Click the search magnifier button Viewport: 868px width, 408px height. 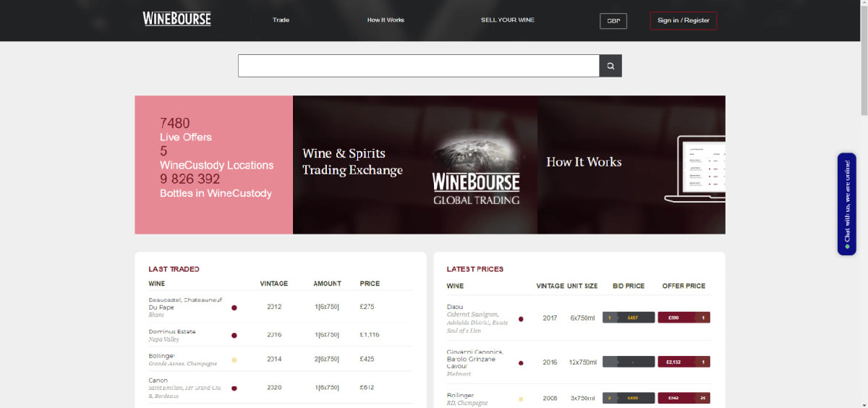(610, 66)
